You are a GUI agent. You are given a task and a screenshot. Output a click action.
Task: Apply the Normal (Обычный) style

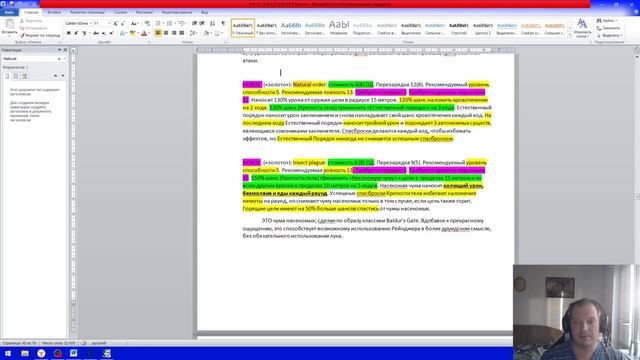242,28
